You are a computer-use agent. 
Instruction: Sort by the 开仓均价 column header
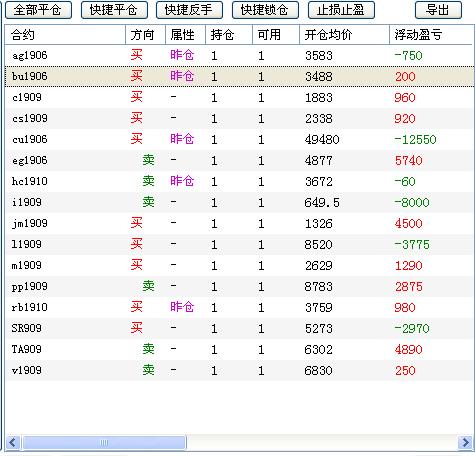(344, 35)
